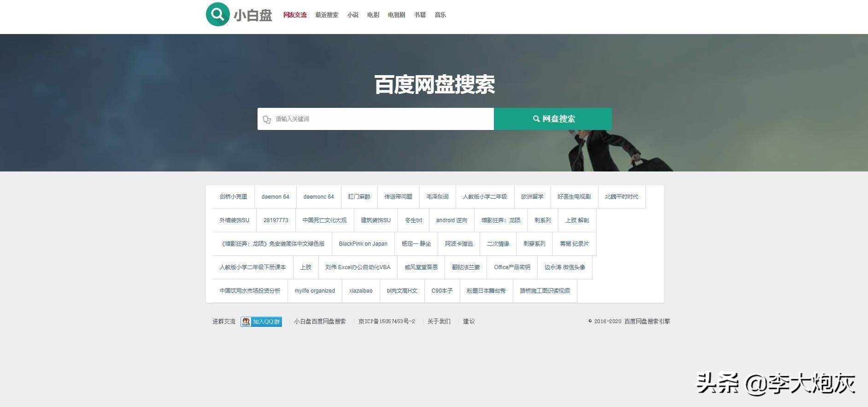This screenshot has width=868, height=407.
Task: Open the 电视剧 category
Action: pos(396,15)
